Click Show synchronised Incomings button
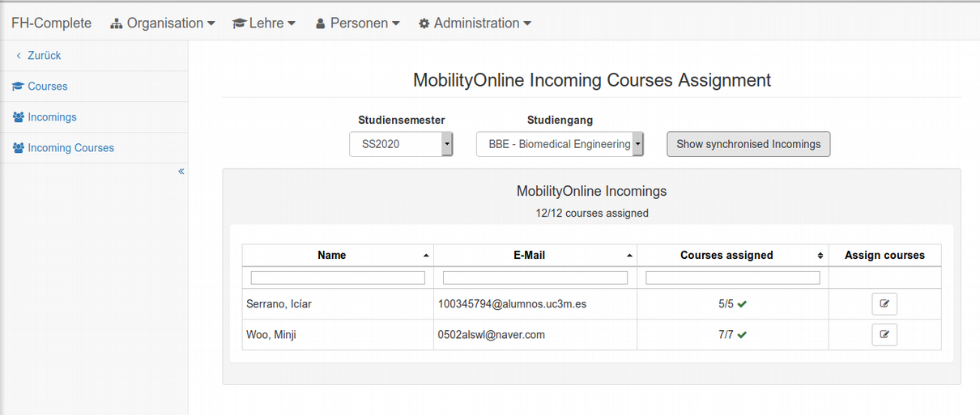 point(748,144)
